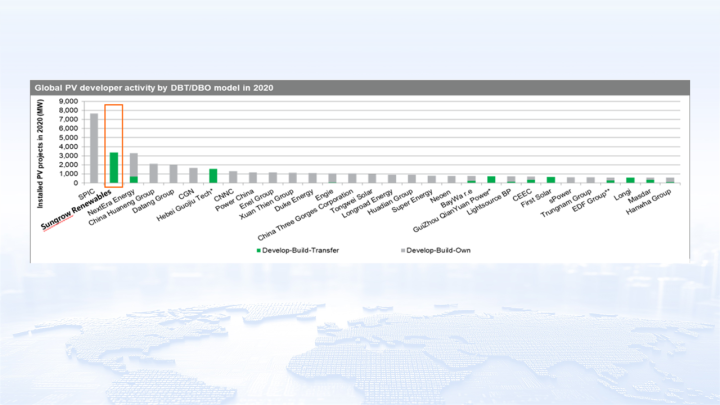This screenshot has height=405, width=720.
Task: Click the "CGN" axis label
Action: point(186,193)
